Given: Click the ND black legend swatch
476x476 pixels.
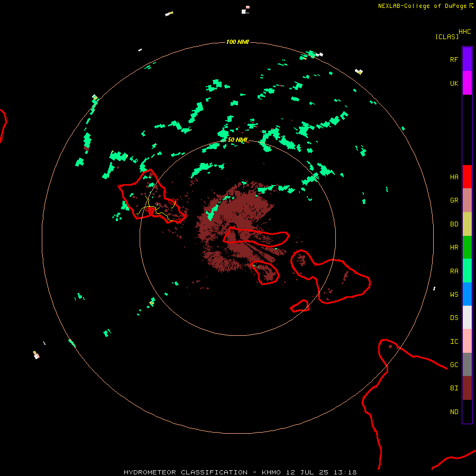Looking at the screenshot, I should pyautogui.click(x=467, y=411).
